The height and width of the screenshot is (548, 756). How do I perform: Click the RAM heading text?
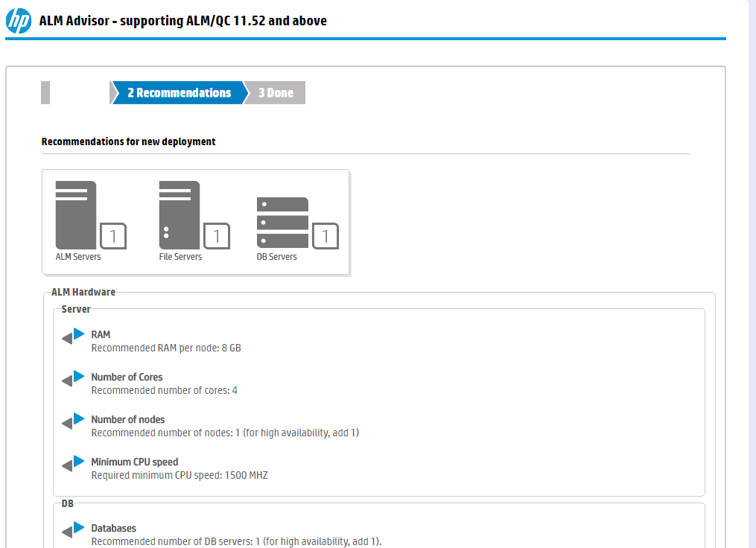coord(101,334)
